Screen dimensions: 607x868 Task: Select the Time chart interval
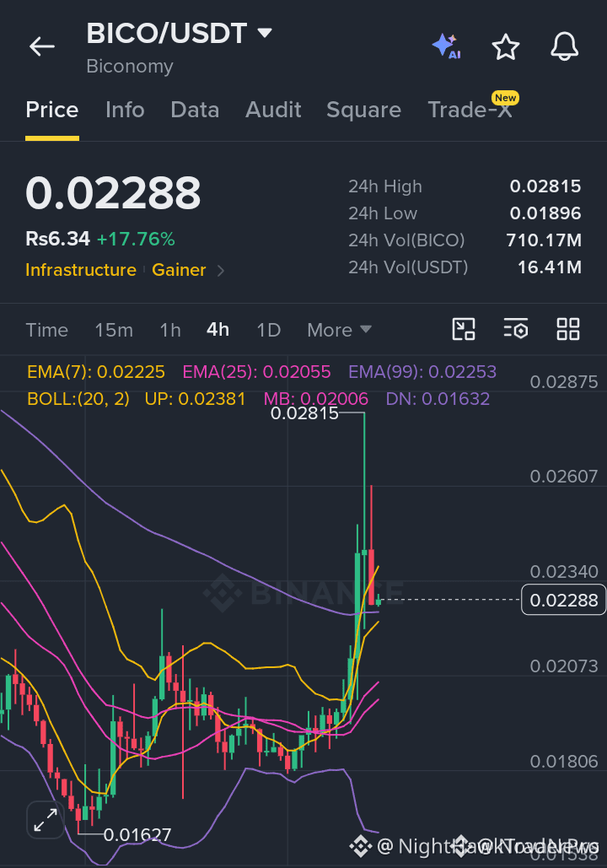pyautogui.click(x=47, y=330)
